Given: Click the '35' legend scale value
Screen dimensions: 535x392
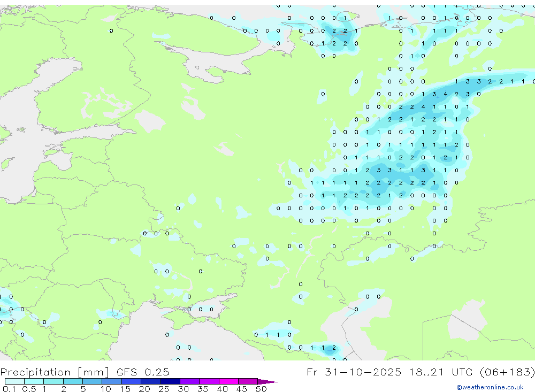Looking at the screenshot, I should (203, 389).
